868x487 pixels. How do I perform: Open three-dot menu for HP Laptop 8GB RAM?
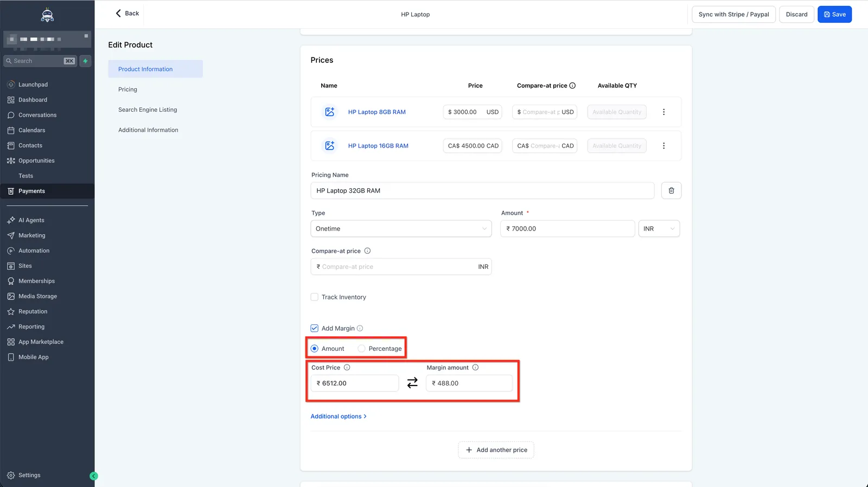coord(663,112)
